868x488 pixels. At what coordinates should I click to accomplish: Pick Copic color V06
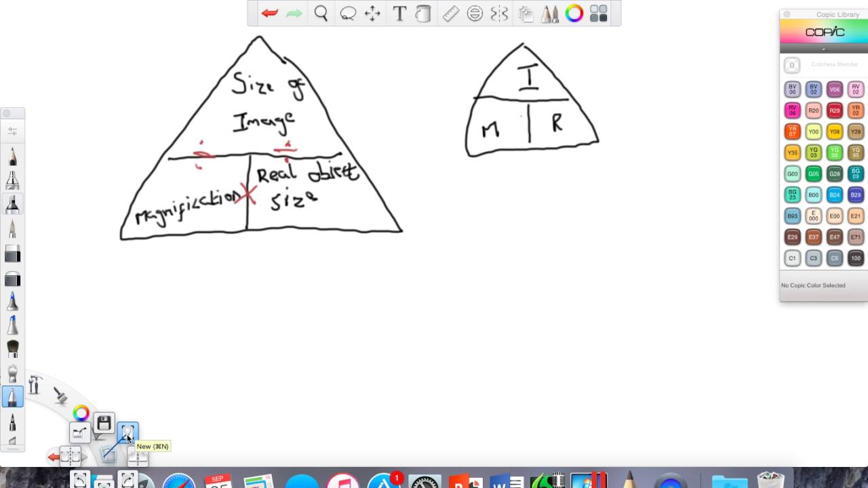click(835, 89)
